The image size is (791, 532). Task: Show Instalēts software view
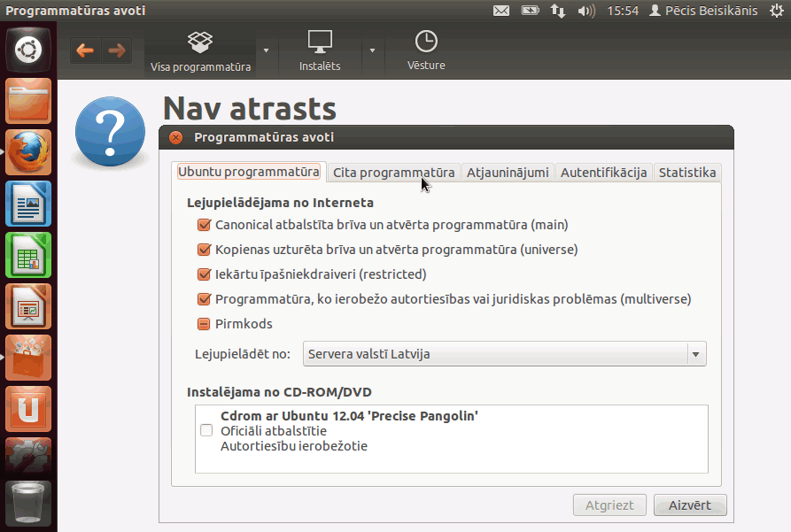click(x=320, y=51)
